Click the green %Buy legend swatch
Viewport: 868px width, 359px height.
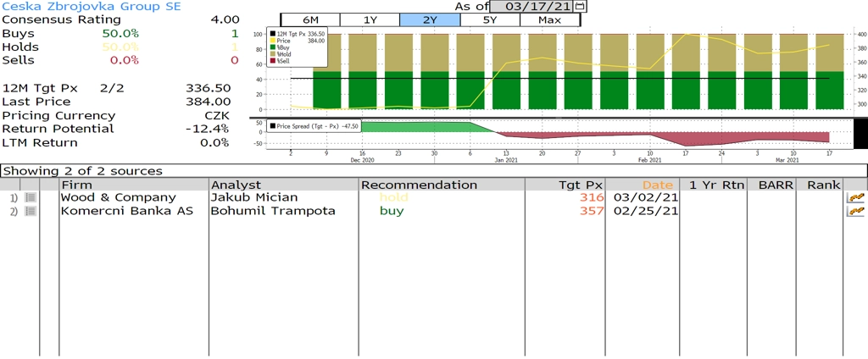(x=272, y=47)
